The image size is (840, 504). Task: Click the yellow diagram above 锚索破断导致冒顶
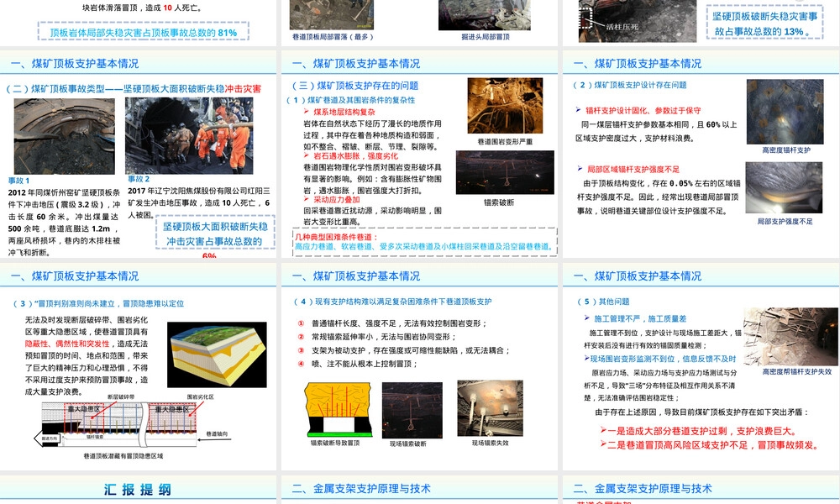tap(338, 410)
